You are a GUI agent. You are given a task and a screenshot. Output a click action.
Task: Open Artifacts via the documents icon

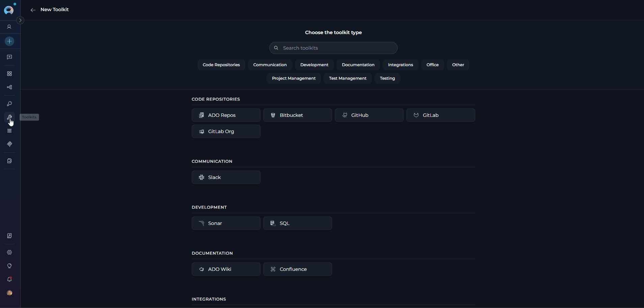coord(9,161)
